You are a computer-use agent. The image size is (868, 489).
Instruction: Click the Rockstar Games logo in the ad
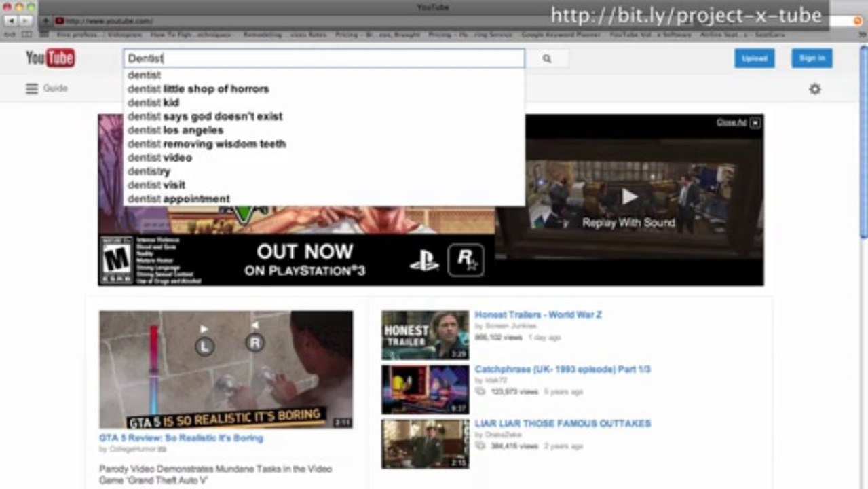pyautogui.click(x=466, y=260)
